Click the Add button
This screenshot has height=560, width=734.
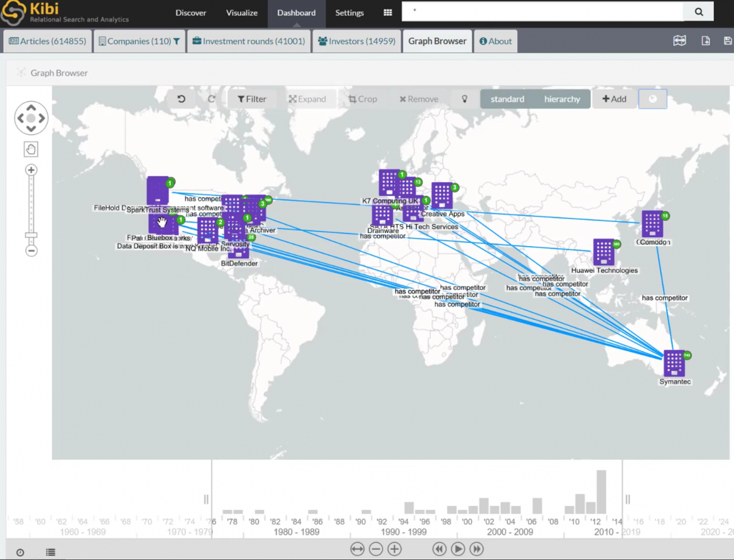click(614, 99)
